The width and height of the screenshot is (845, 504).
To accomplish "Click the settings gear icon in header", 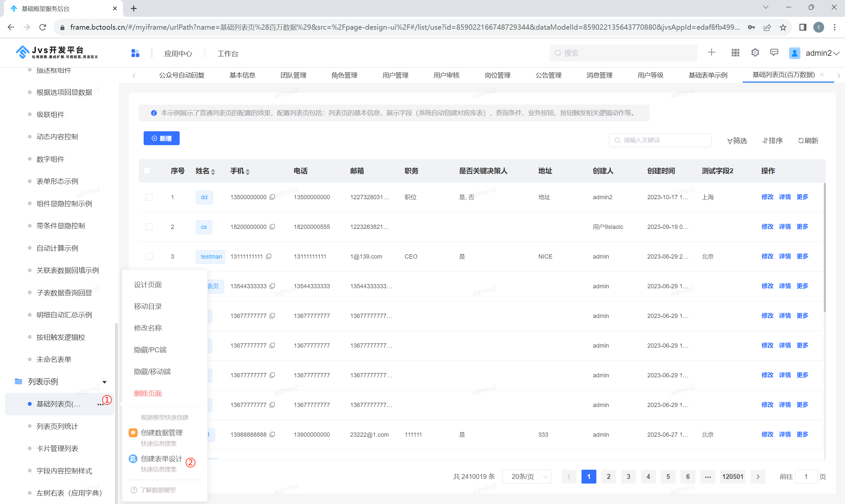I will [x=755, y=53].
